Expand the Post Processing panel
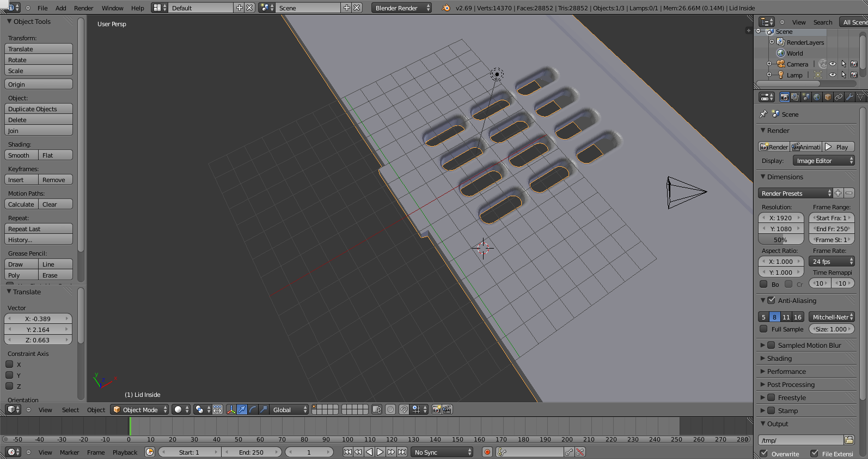Screen dimensions: 868x459 pos(791,384)
